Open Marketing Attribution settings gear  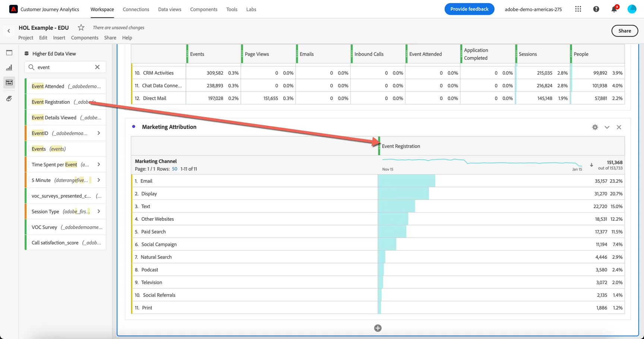click(x=595, y=127)
